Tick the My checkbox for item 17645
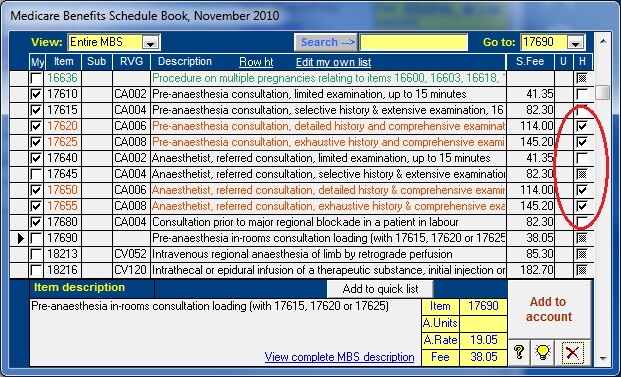 (x=36, y=174)
